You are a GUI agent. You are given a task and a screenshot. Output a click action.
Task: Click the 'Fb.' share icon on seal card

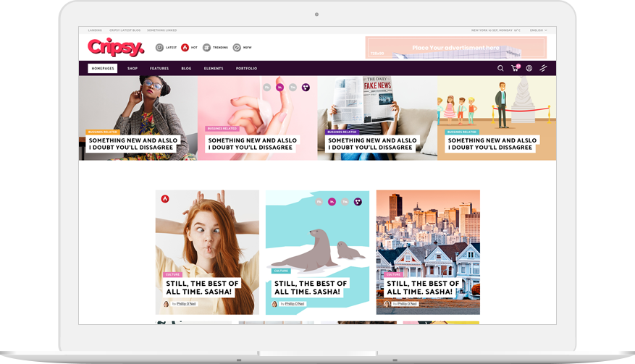coord(319,202)
